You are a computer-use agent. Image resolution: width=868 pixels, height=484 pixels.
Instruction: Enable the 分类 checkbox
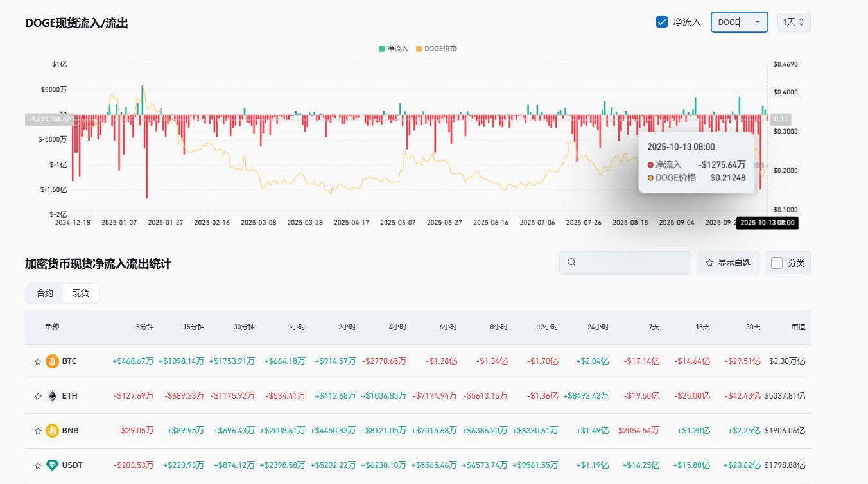[x=777, y=263]
